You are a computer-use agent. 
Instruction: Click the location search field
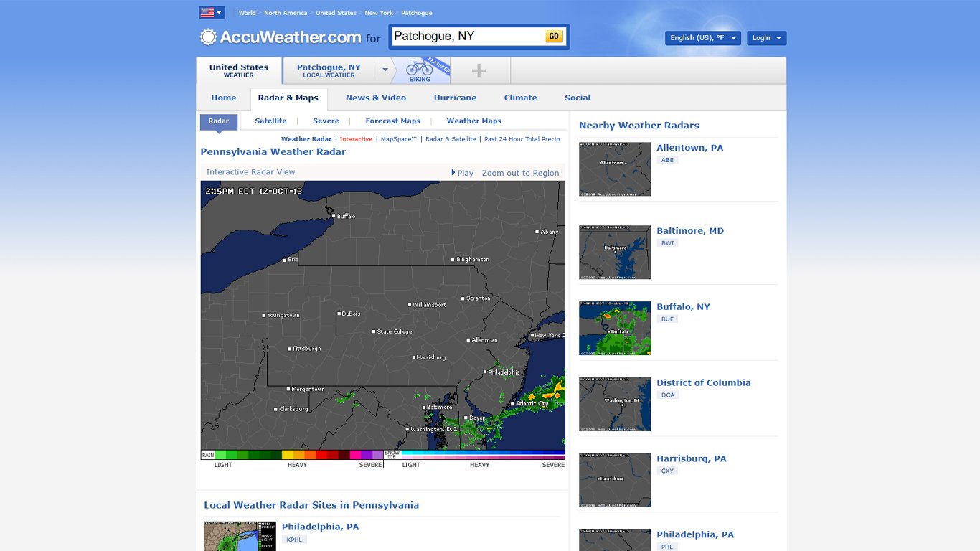click(468, 36)
